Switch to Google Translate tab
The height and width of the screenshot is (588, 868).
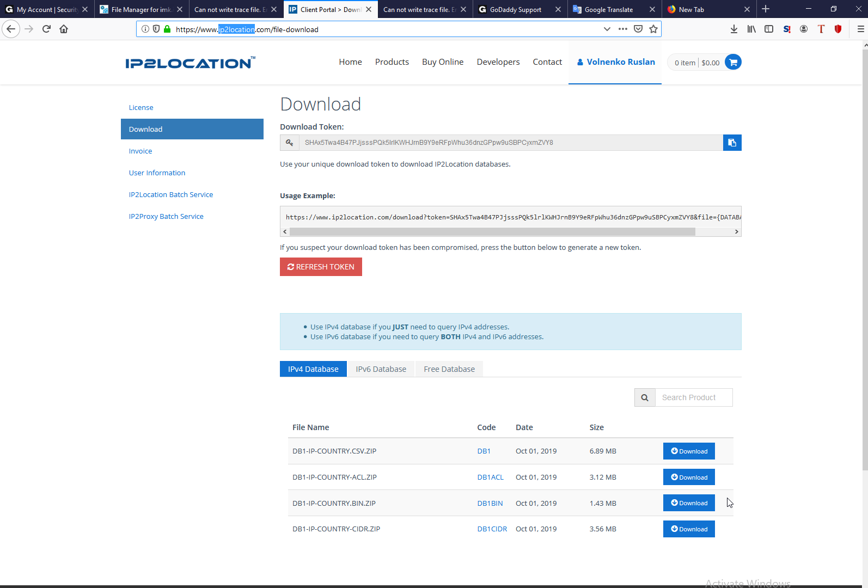click(x=614, y=9)
